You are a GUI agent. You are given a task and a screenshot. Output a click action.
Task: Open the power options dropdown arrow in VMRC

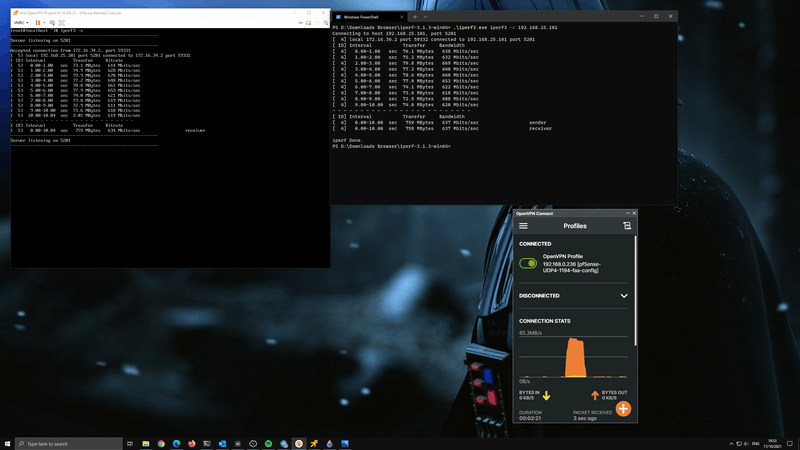[44, 22]
